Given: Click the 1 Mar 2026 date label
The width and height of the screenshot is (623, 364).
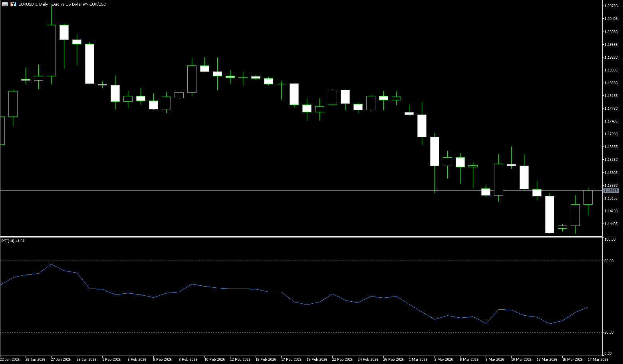Looking at the screenshot, I should click(418, 359).
